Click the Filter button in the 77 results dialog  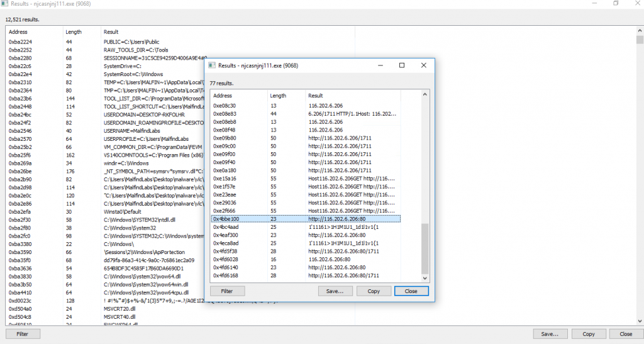click(227, 291)
